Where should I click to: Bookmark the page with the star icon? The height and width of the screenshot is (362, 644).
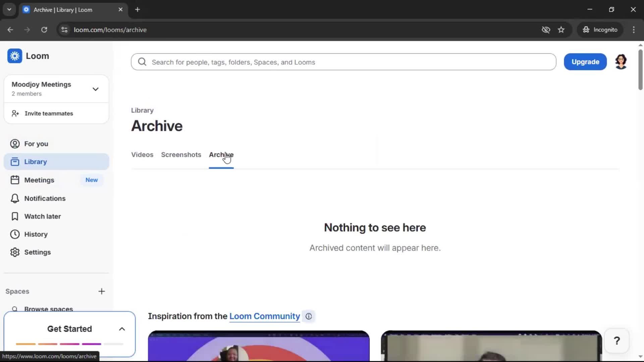point(561,29)
